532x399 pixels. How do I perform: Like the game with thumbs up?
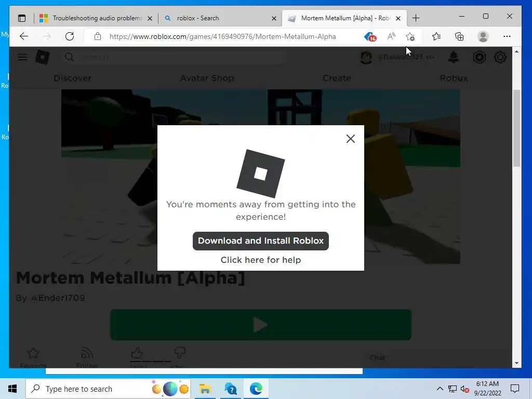tap(137, 353)
